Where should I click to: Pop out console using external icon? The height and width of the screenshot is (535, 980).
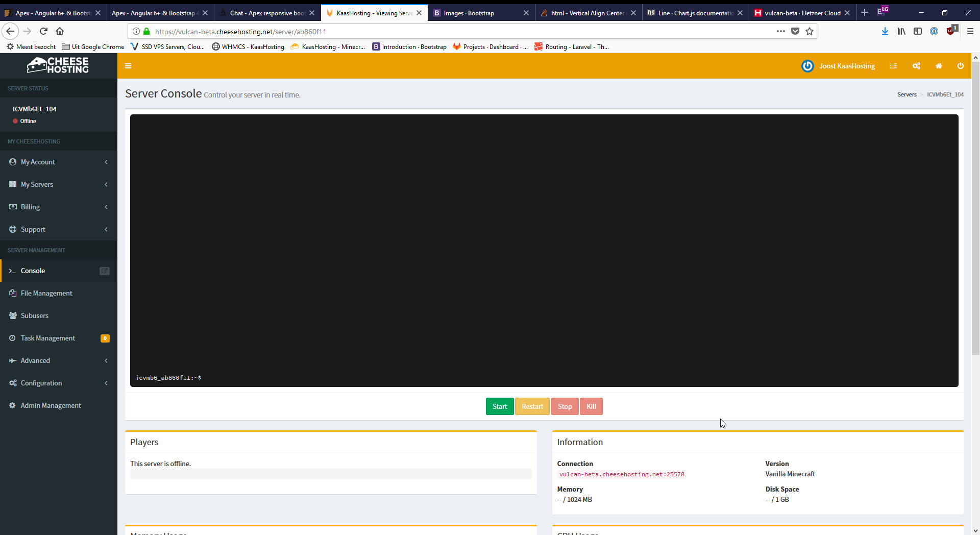[x=104, y=271]
